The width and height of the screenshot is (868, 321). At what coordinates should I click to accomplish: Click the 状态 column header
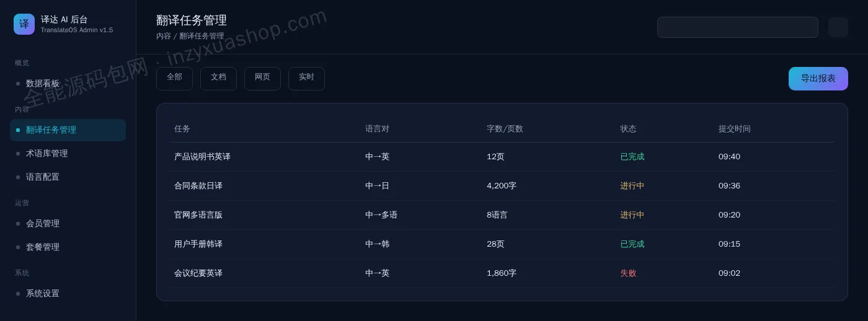coord(628,129)
